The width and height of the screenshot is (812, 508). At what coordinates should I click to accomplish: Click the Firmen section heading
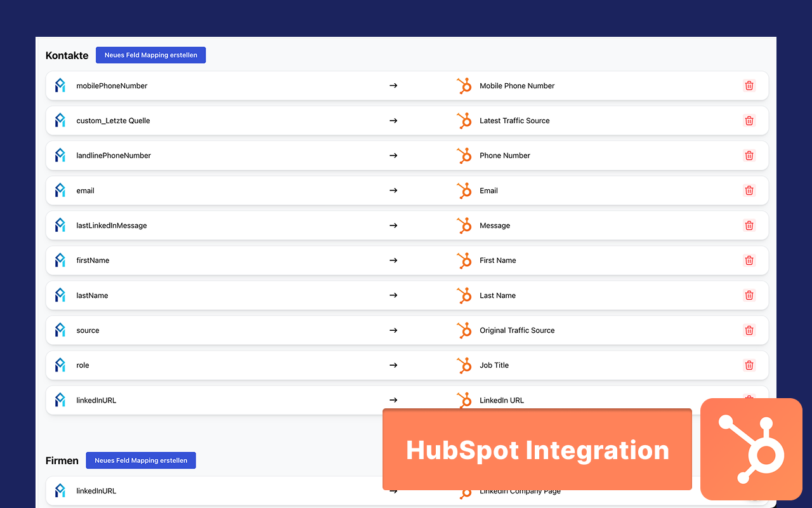62,460
